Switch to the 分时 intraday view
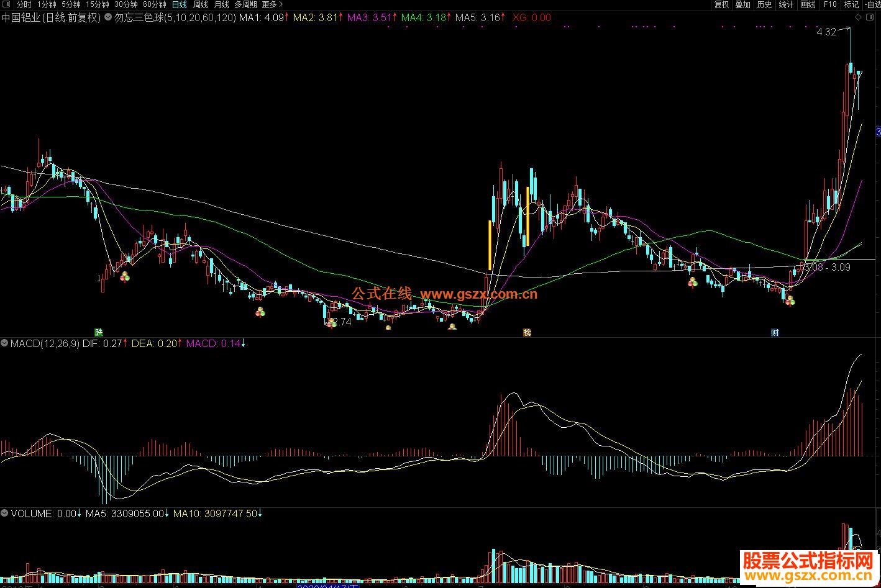Image resolution: width=881 pixels, height=588 pixels. [24, 4]
